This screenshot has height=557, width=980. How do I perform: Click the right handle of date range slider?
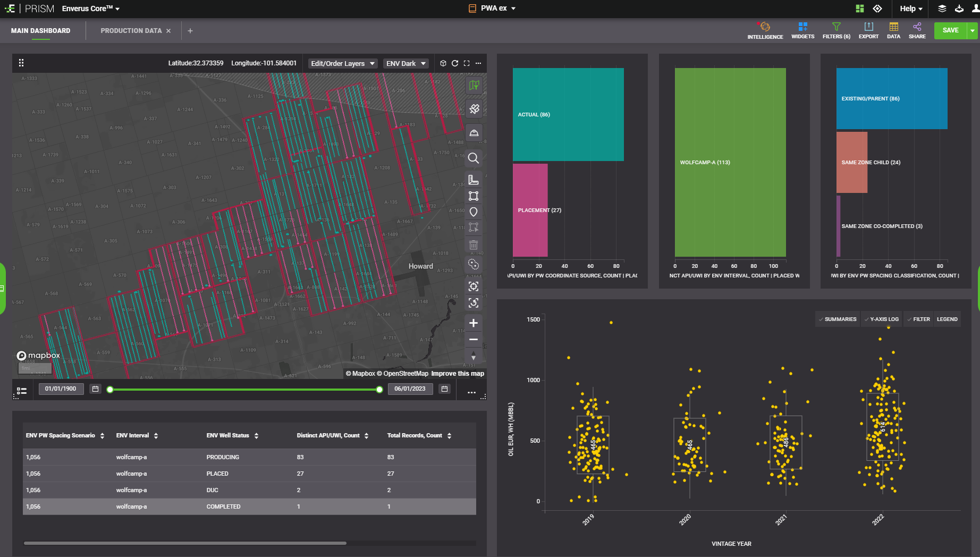pyautogui.click(x=379, y=390)
